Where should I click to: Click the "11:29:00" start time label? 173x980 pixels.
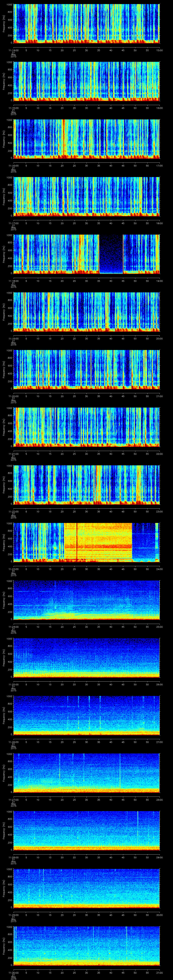pyautogui.click(x=14, y=915)
